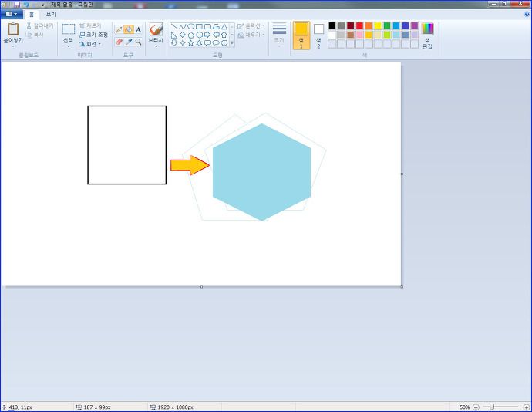Open Edit colors (색 편집)
Screen dimensions: 532x412
tap(427, 35)
